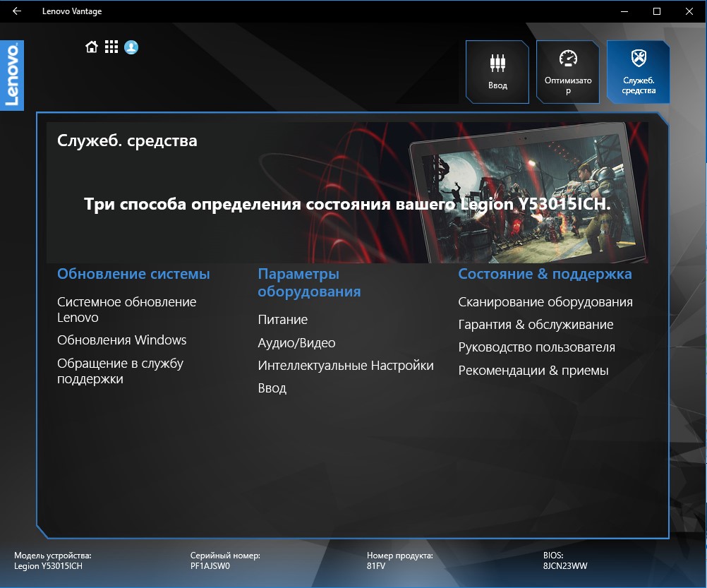Image resolution: width=707 pixels, height=588 pixels.
Task: Open the apps grid icon
Action: [111, 47]
